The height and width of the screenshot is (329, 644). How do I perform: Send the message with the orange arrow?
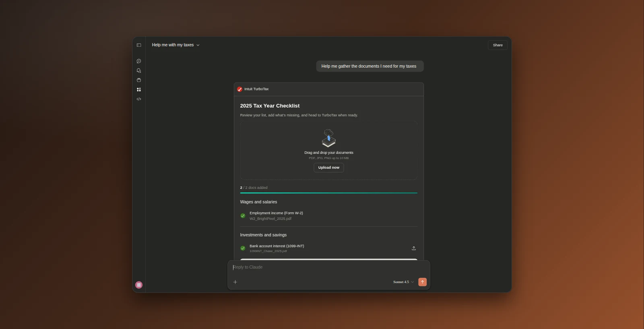coord(422,282)
